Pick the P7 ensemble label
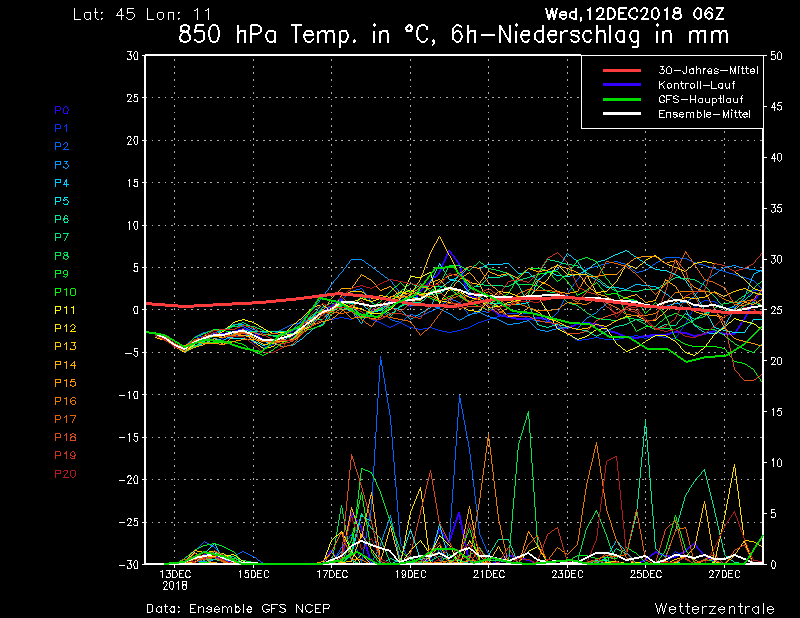Image resolution: width=800 pixels, height=618 pixels. tap(62, 237)
